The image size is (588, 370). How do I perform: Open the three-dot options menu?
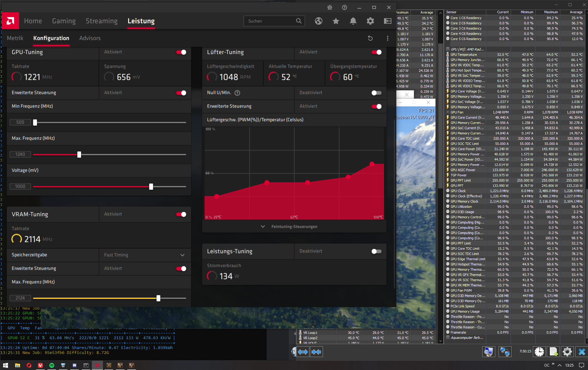click(x=388, y=38)
